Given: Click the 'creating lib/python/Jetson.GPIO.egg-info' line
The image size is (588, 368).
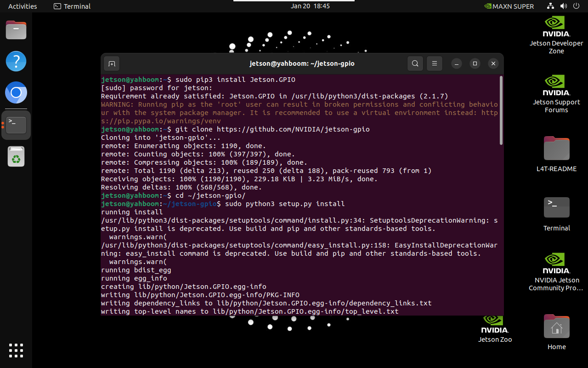Looking at the screenshot, I should point(184,287).
